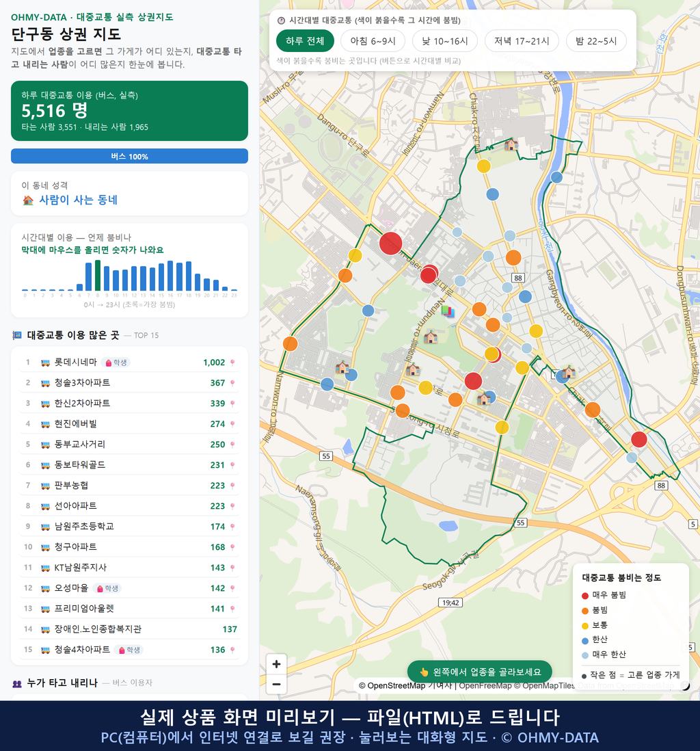Click the pin icon beside 롯데시네마
Viewport: 700px width, 751px height.
(232, 363)
